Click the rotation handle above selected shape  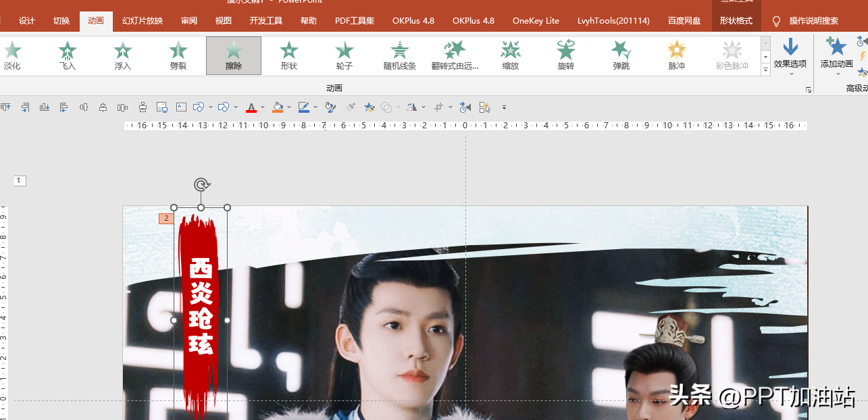(201, 184)
